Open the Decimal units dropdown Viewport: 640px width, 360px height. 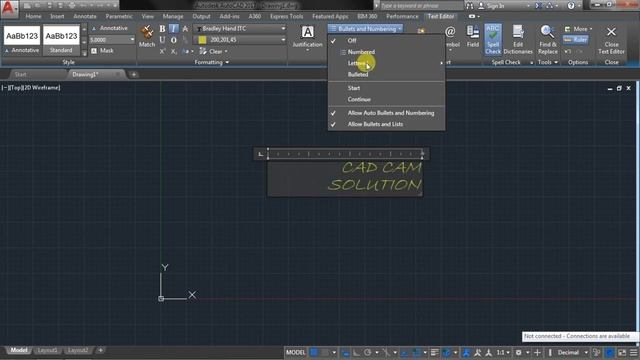pyautogui.click(x=573, y=352)
